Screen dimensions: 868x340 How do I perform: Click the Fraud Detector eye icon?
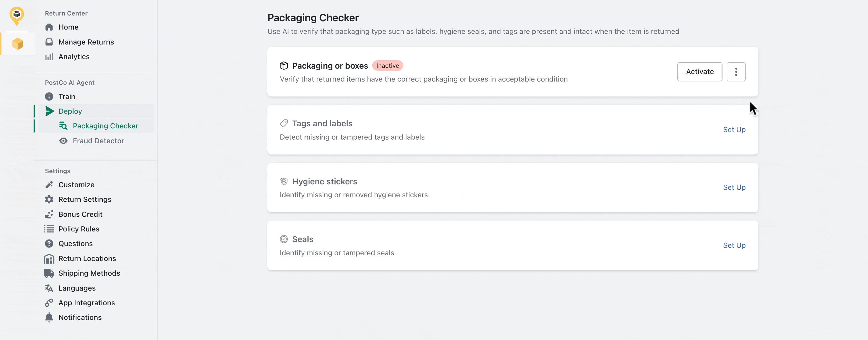(x=63, y=141)
